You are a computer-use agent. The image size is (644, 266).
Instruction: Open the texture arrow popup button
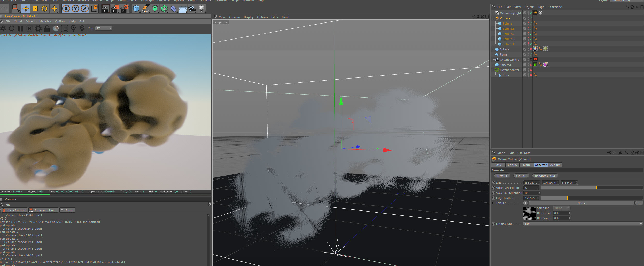point(526,203)
